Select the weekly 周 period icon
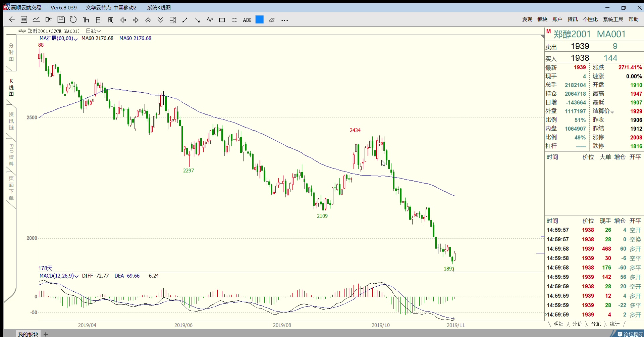 pyautogui.click(x=110, y=20)
